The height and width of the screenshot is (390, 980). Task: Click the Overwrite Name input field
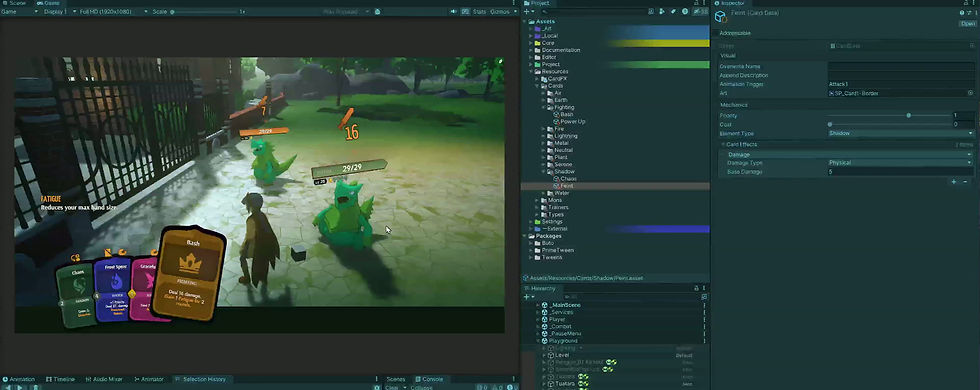(x=901, y=66)
